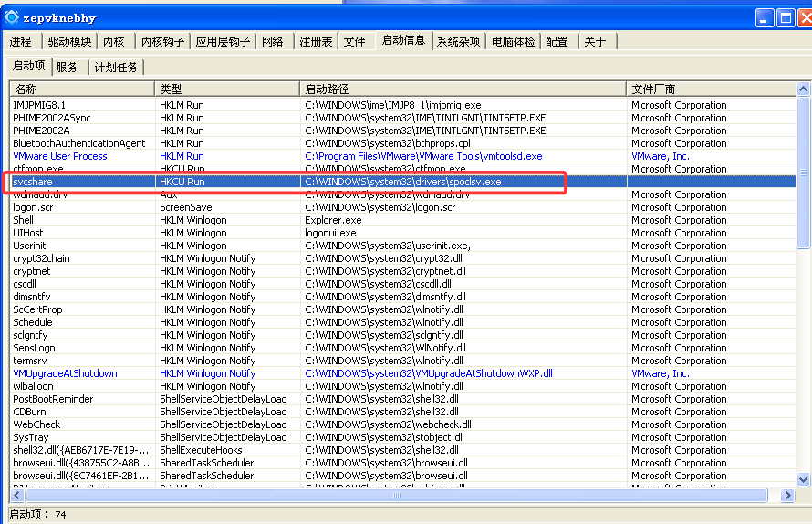812x524 pixels.
Task: Switch to the 注册表 tab
Action: click(316, 42)
